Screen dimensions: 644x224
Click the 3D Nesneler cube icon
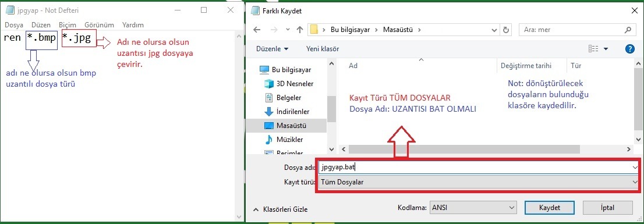(x=269, y=84)
